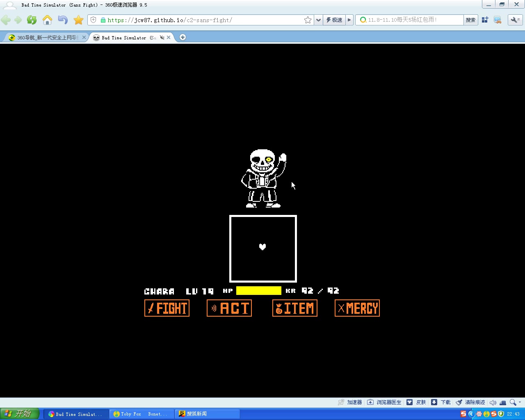The height and width of the screenshot is (420, 525).
Task: Toggle the 极速 speed mode button
Action: (334, 20)
